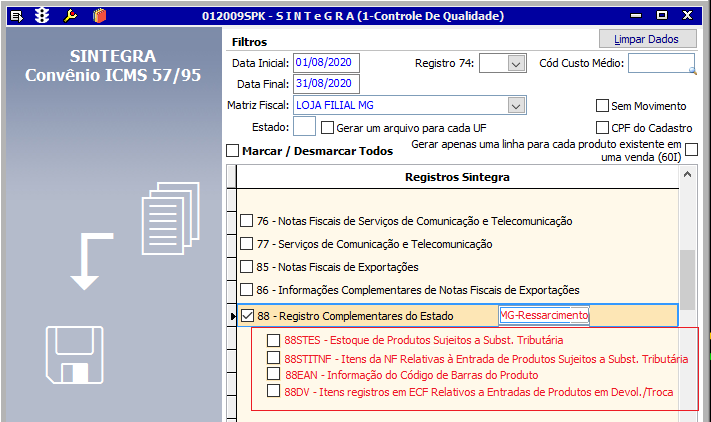
Task: Enable Gerar um arquivo para cada UF
Action: (x=327, y=128)
